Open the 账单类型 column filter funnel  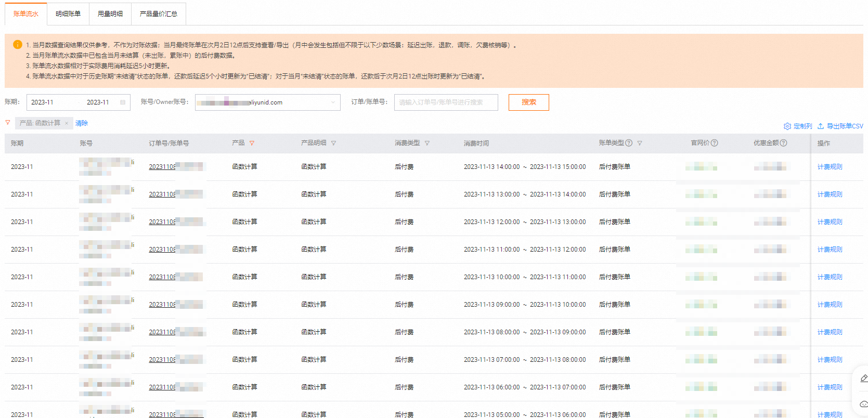click(x=640, y=143)
